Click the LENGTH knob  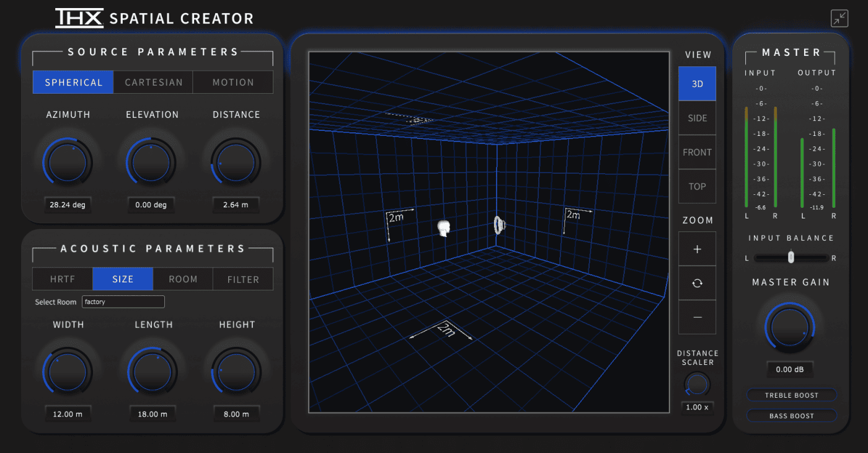(153, 372)
